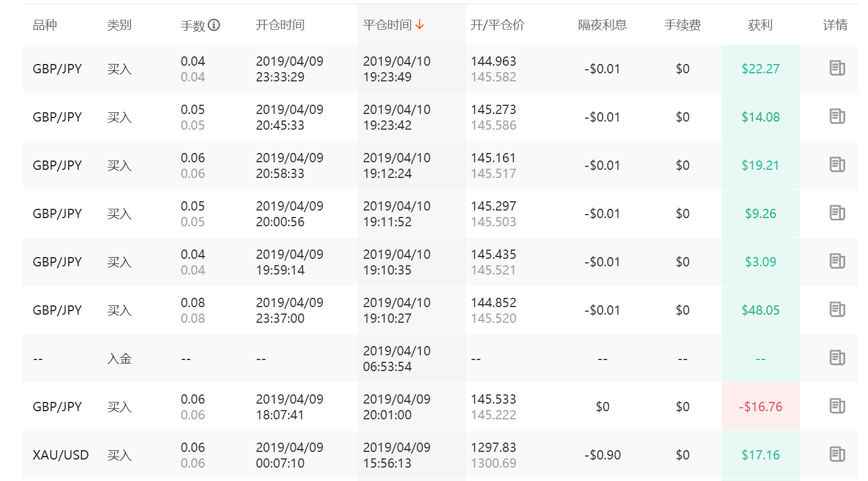This screenshot has height=481, width=868.
Task: Open details icon for $14.08 profit trade
Action: (x=837, y=117)
